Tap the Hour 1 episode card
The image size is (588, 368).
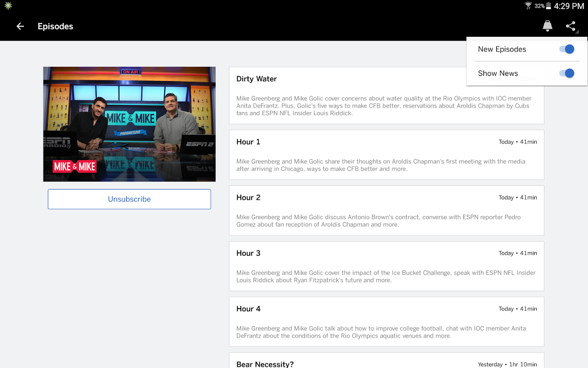386,155
